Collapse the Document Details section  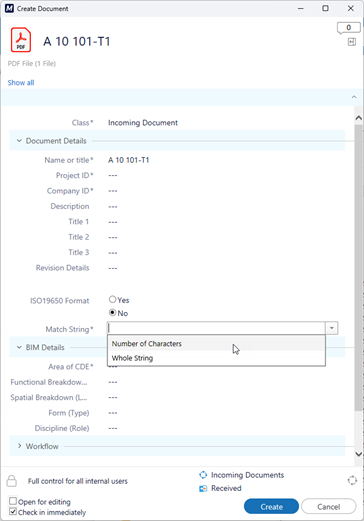pyautogui.click(x=19, y=141)
